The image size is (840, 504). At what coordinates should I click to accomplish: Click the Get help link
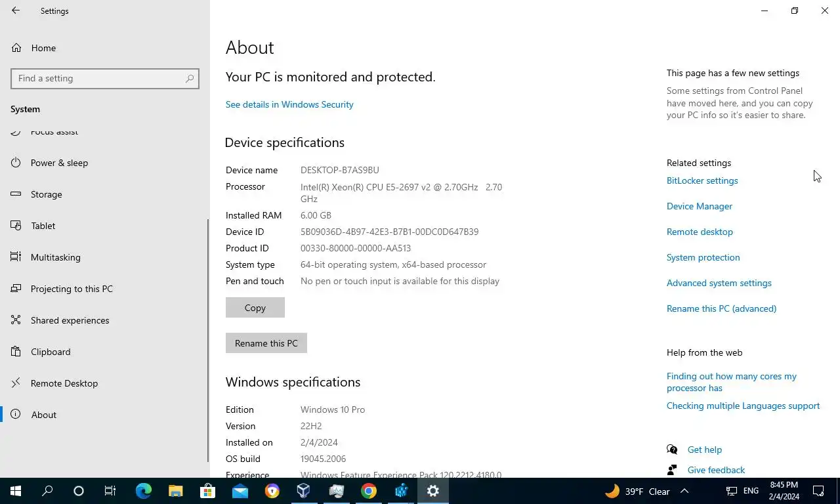(x=705, y=450)
